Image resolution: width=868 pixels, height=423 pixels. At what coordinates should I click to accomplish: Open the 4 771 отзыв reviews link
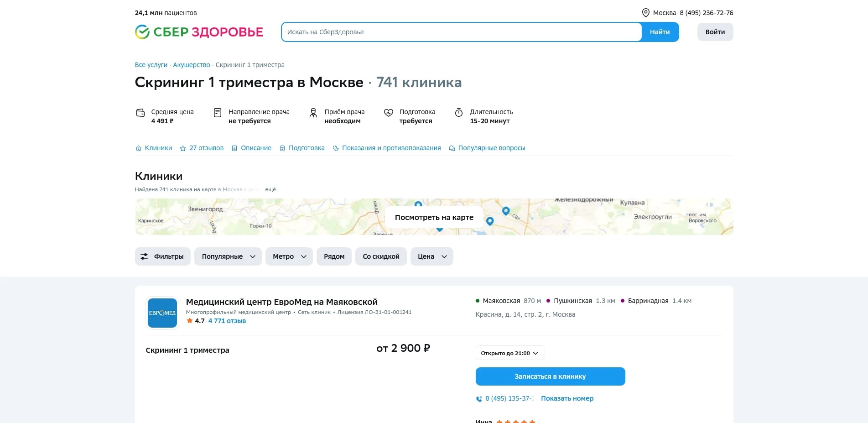227,321
